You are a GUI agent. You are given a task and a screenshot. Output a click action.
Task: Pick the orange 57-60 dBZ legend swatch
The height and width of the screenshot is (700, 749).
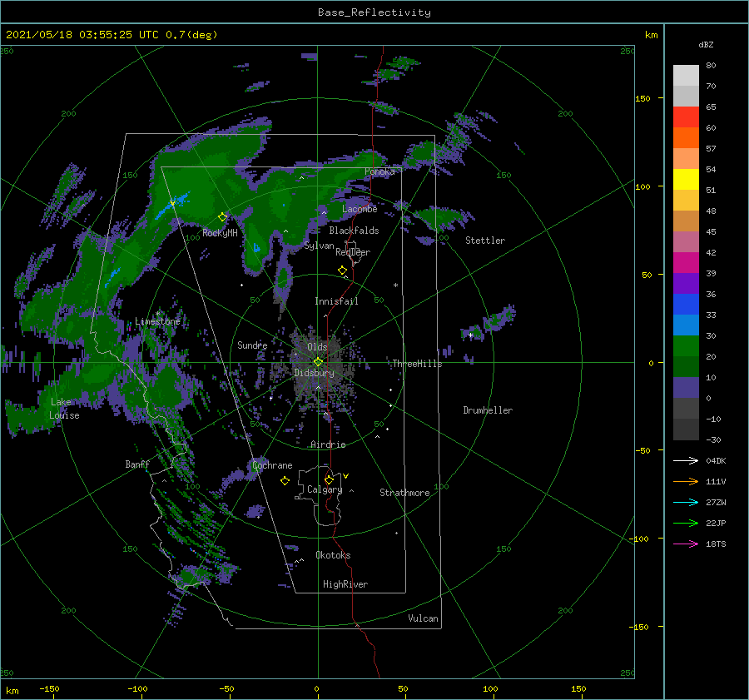(x=686, y=138)
